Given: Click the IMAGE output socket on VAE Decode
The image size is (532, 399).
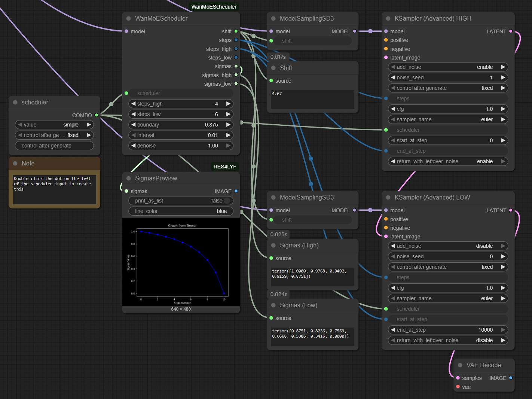Looking at the screenshot, I should 511,378.
